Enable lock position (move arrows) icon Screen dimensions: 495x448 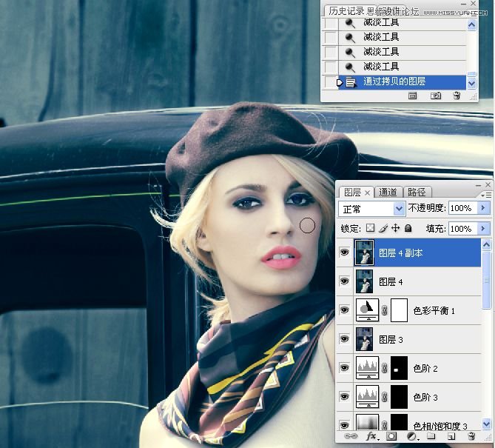(395, 229)
